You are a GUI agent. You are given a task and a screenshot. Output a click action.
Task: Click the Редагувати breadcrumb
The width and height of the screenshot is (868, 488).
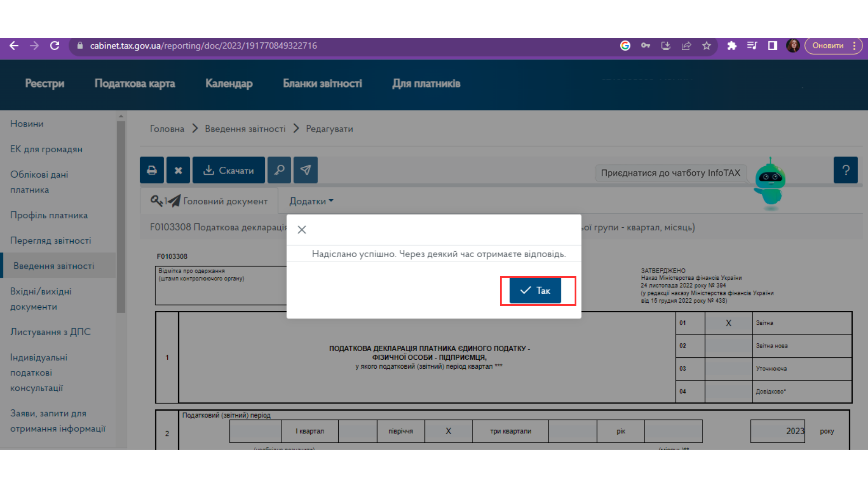[330, 129]
